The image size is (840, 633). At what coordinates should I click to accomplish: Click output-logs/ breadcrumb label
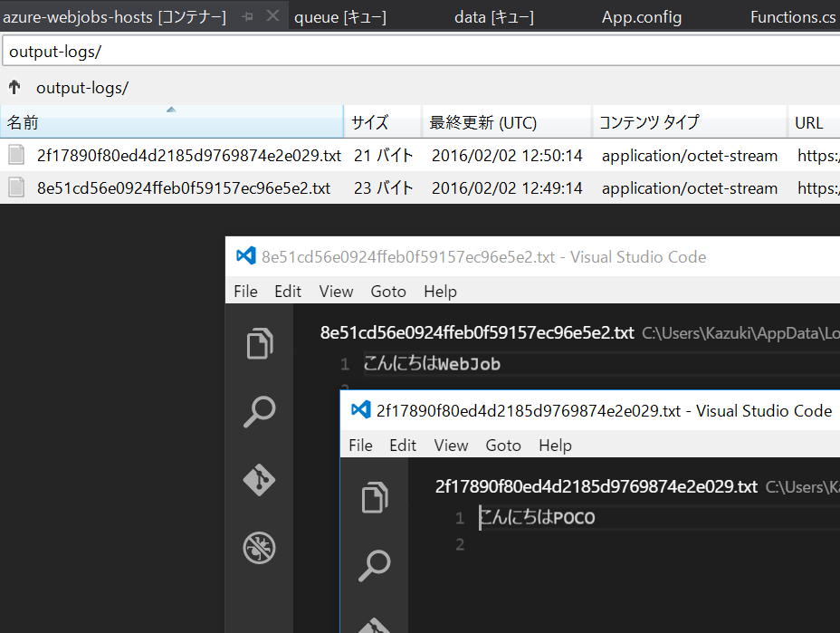click(x=82, y=87)
